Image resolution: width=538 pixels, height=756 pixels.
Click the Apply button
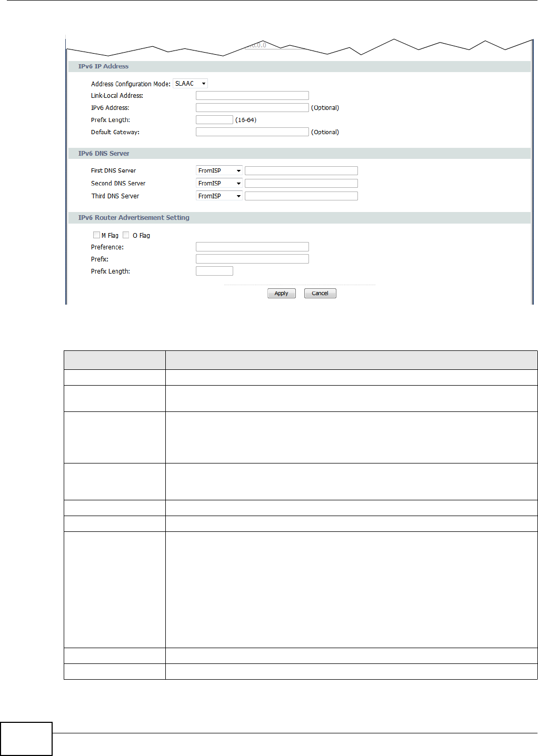[x=282, y=294]
